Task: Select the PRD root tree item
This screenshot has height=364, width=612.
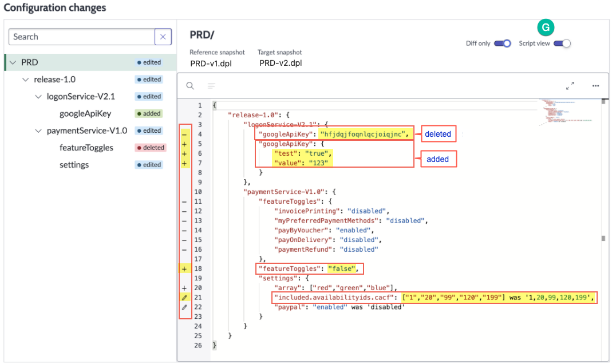Action: [x=90, y=62]
